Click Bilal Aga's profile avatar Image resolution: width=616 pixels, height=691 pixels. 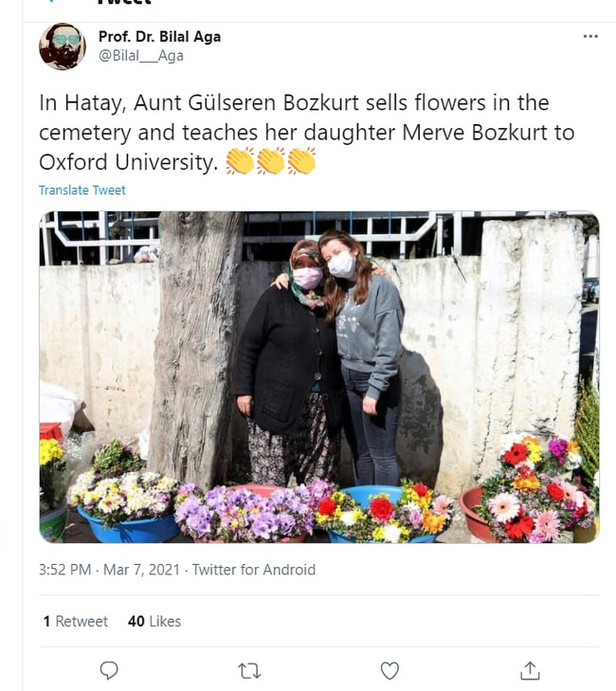pos(63,46)
